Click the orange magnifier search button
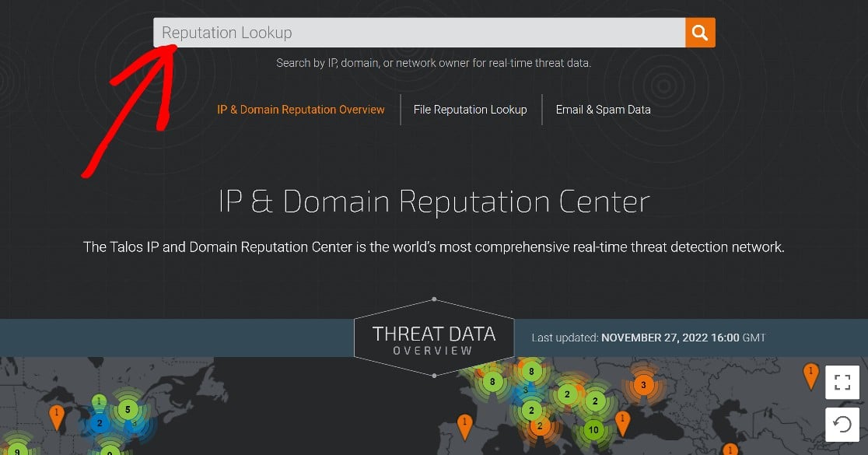Viewport: 868px width, 455px height. (700, 33)
